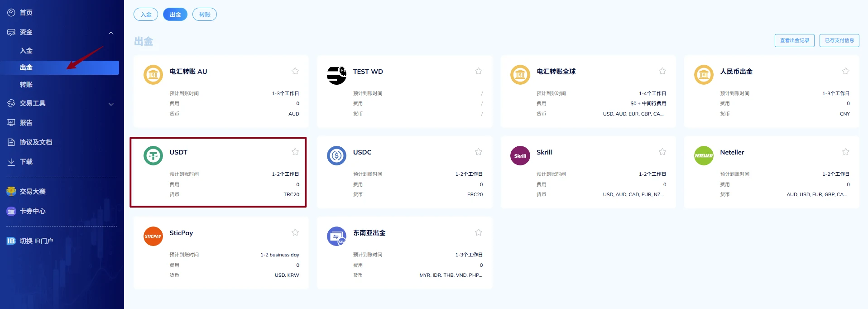Click the 人民币出金 bank icon
Viewport: 868px width, 309px height.
pos(704,75)
